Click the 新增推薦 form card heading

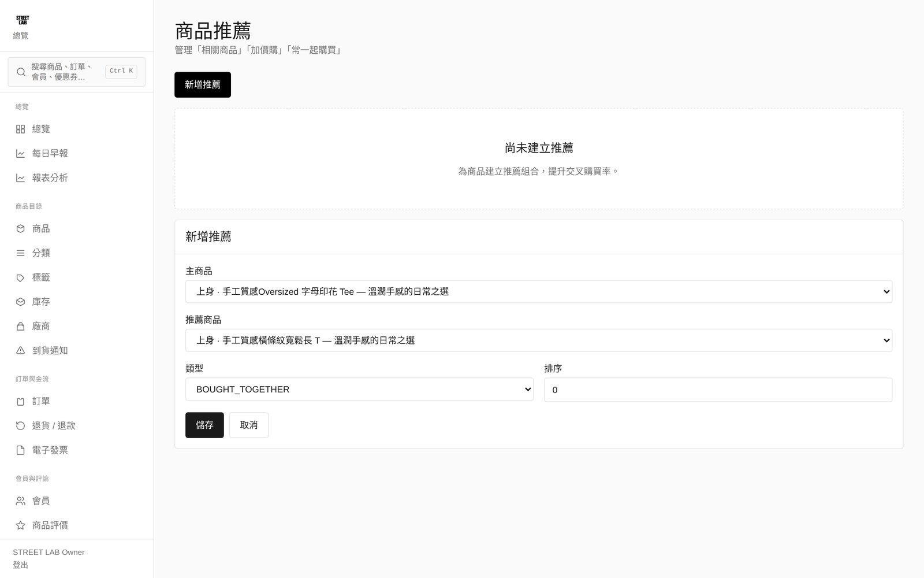[208, 236]
